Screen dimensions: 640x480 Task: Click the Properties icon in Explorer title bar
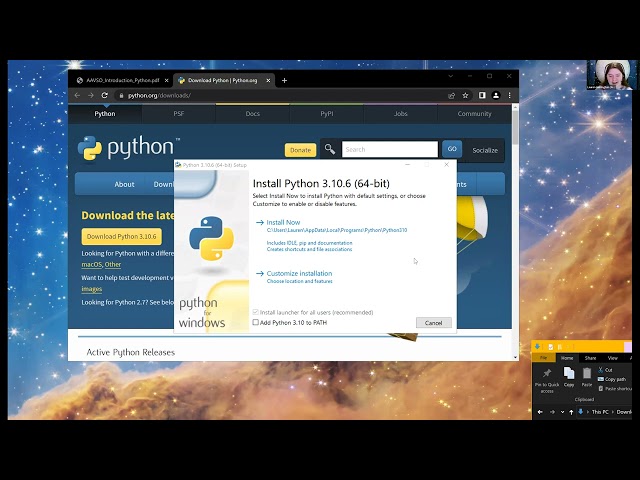(551, 347)
